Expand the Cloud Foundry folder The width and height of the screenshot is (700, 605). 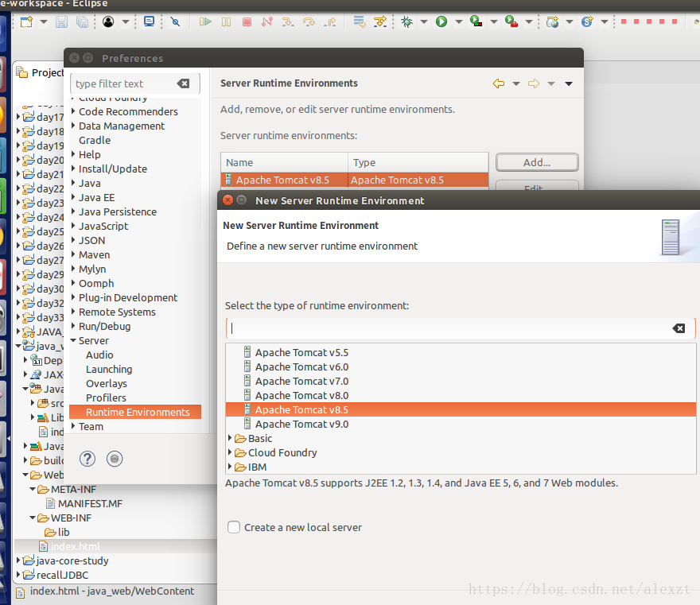pyautogui.click(x=230, y=452)
